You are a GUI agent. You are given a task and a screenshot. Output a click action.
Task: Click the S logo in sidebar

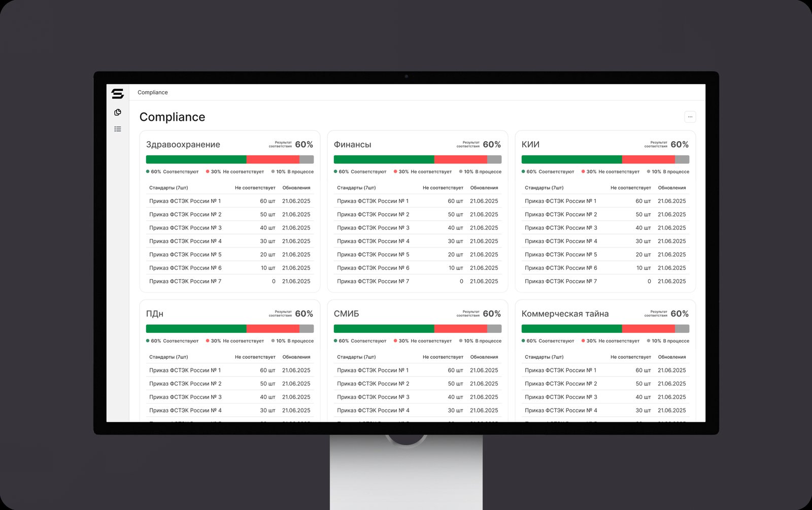[x=118, y=93]
